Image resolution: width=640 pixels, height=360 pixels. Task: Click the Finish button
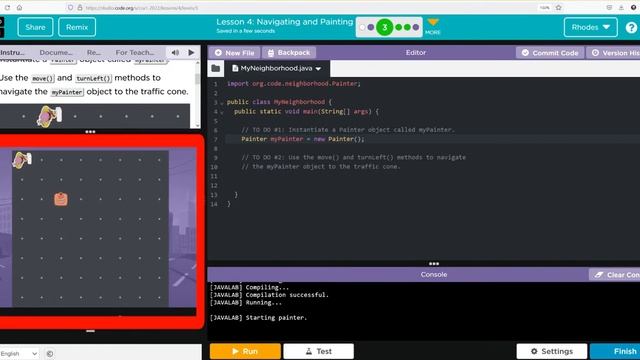click(616, 351)
